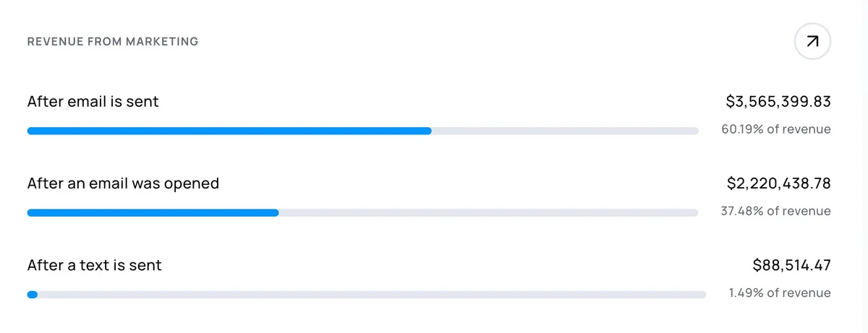Select the "After a text is sent" label
The height and width of the screenshot is (333, 868).
tap(94, 265)
